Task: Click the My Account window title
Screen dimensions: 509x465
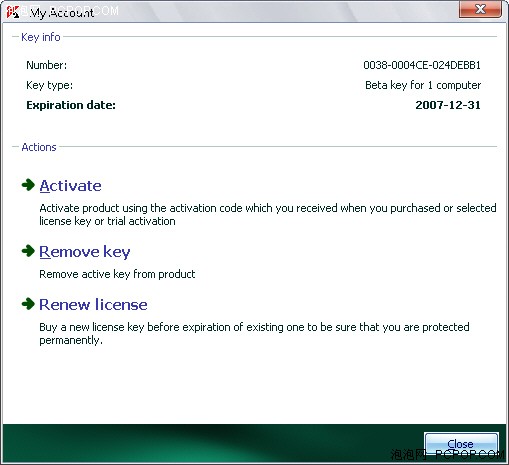Action: pyautogui.click(x=62, y=13)
